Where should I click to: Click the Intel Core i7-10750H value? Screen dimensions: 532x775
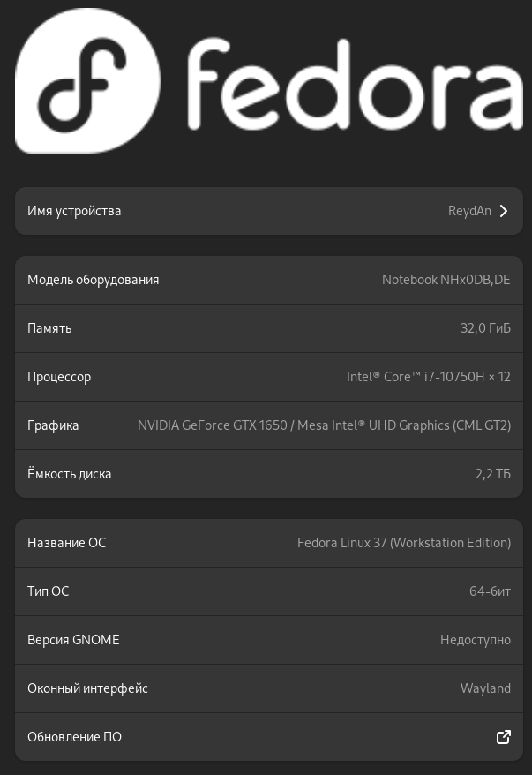(428, 377)
